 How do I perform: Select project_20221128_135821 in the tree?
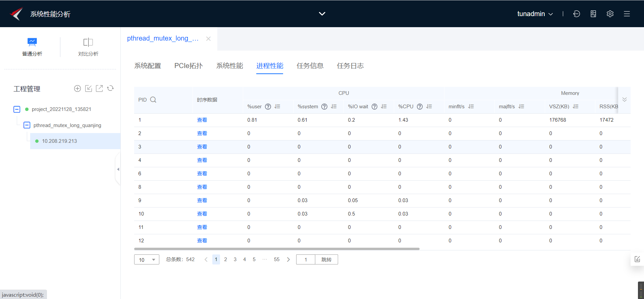tap(61, 109)
